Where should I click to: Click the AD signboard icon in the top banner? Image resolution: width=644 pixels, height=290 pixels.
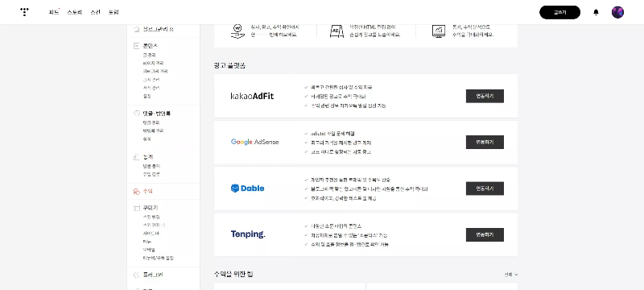(336, 31)
